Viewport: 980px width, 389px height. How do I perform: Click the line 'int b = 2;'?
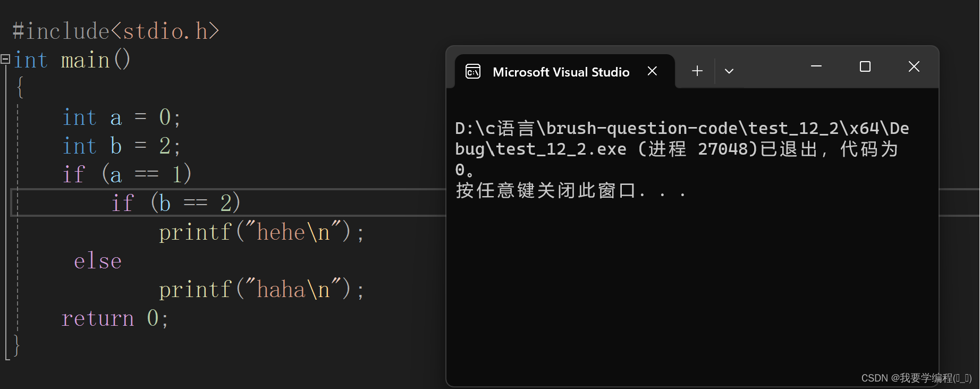(x=122, y=146)
